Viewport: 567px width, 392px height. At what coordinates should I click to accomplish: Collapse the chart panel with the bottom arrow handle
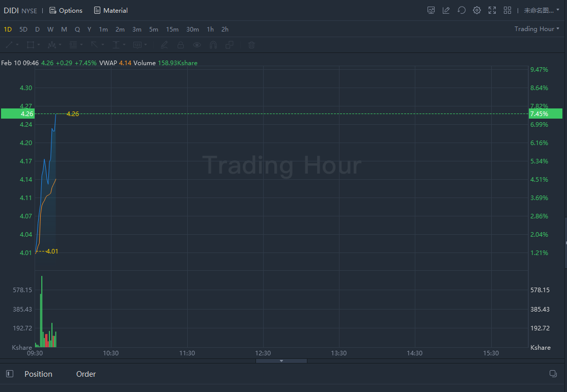281,361
